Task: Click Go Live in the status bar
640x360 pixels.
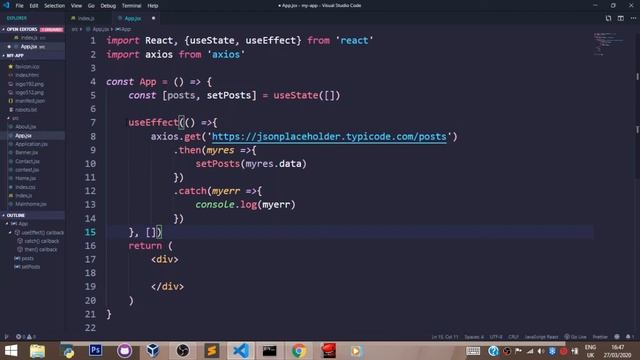Action: [x=576, y=337]
